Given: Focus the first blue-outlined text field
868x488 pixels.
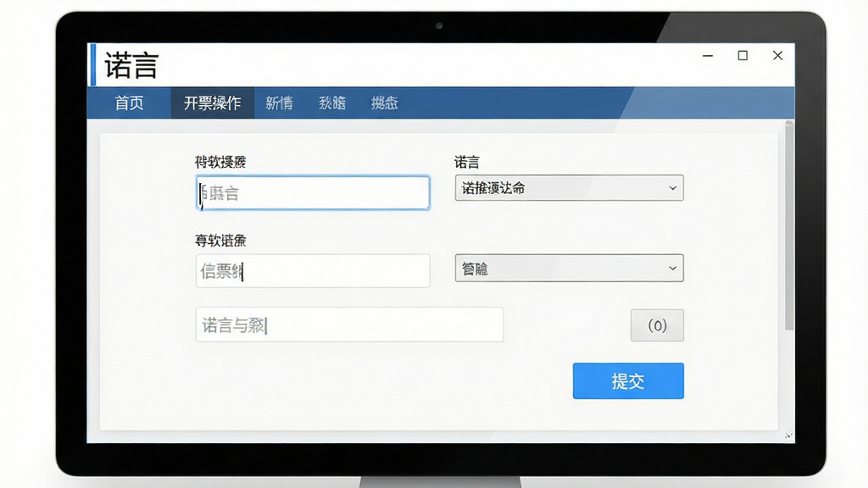Looking at the screenshot, I should [313, 192].
